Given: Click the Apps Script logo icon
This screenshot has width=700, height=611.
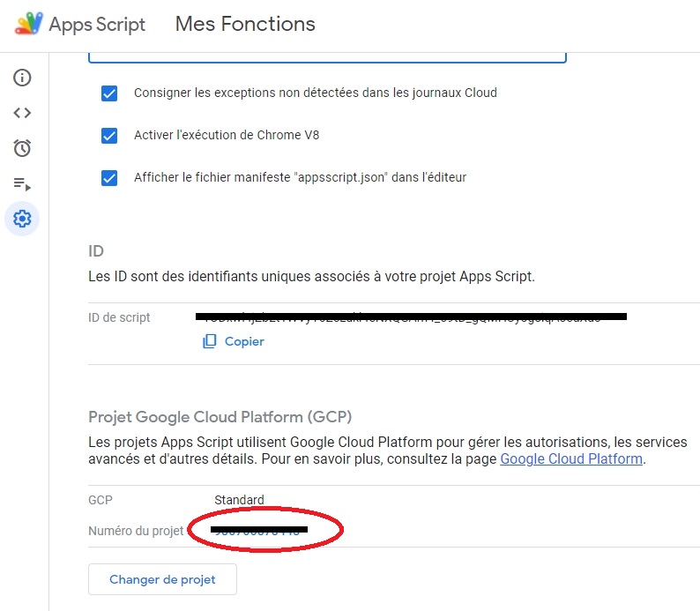Looking at the screenshot, I should click(28, 24).
